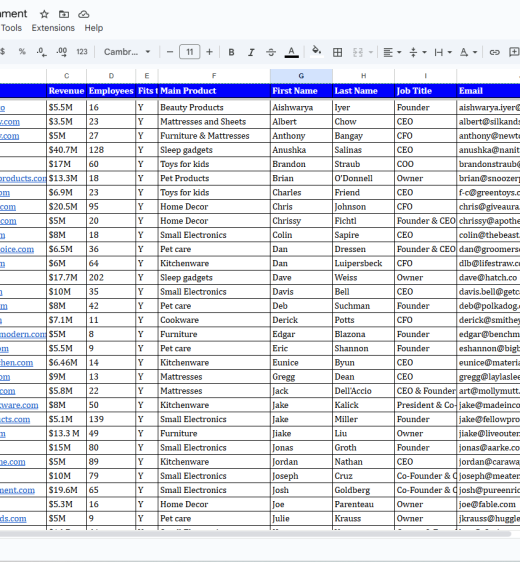This screenshot has height=562, width=520.
Task: Open the horizontal align dropdown
Action: (x=392, y=52)
